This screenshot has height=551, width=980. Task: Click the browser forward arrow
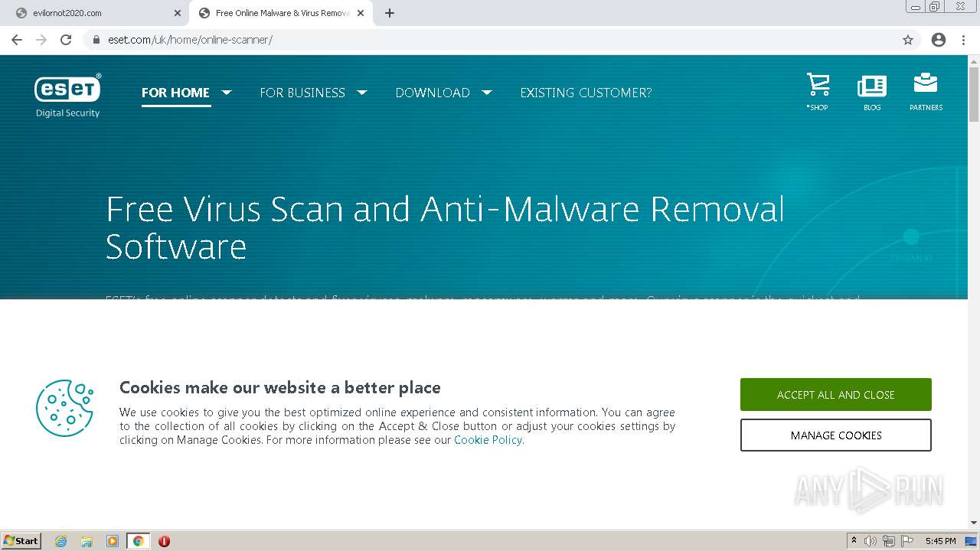coord(41,40)
